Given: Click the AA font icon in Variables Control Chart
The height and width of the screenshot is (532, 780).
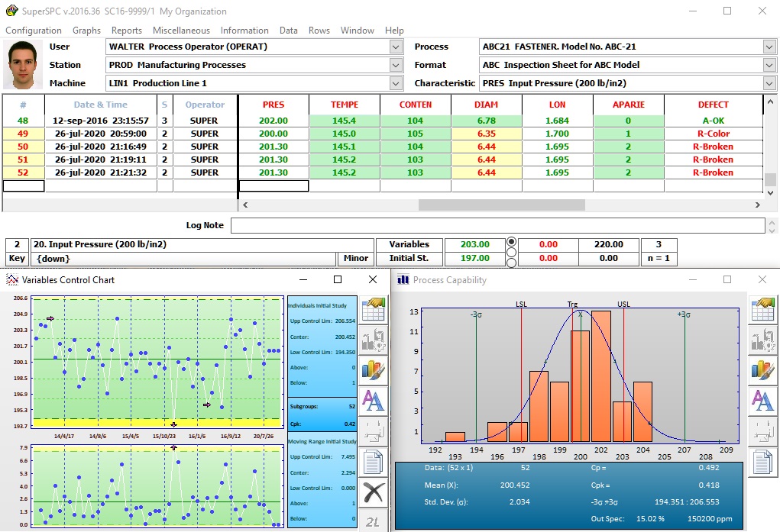Looking at the screenshot, I should (x=373, y=399).
